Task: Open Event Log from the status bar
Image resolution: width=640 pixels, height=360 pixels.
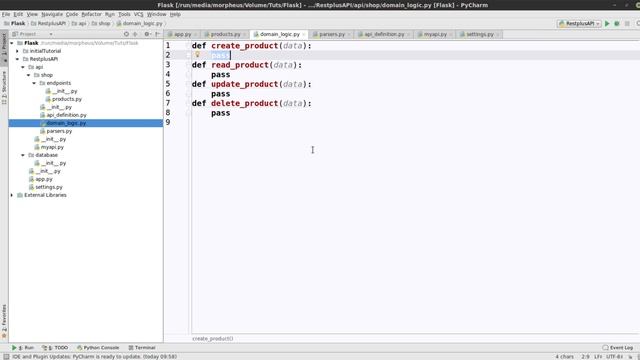Action: 618,348
